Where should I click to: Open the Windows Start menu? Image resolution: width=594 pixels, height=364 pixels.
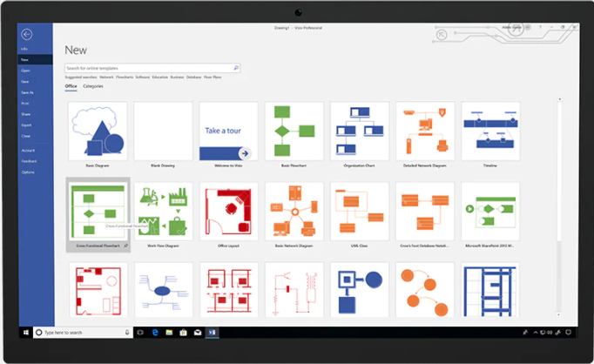pyautogui.click(x=26, y=333)
